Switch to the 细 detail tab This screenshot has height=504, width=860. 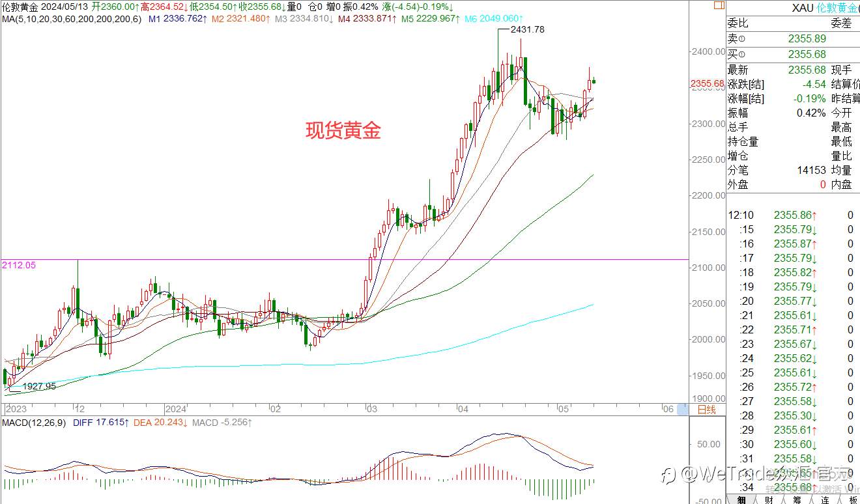pos(741,499)
